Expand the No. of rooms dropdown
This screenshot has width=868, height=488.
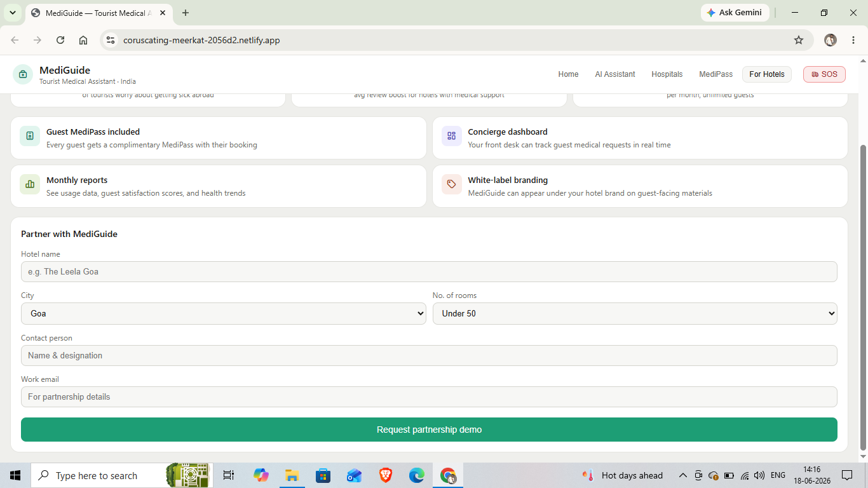(635, 313)
